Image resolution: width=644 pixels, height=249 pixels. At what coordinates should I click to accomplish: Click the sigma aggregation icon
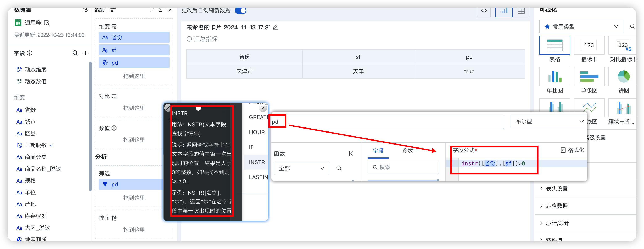(x=160, y=10)
